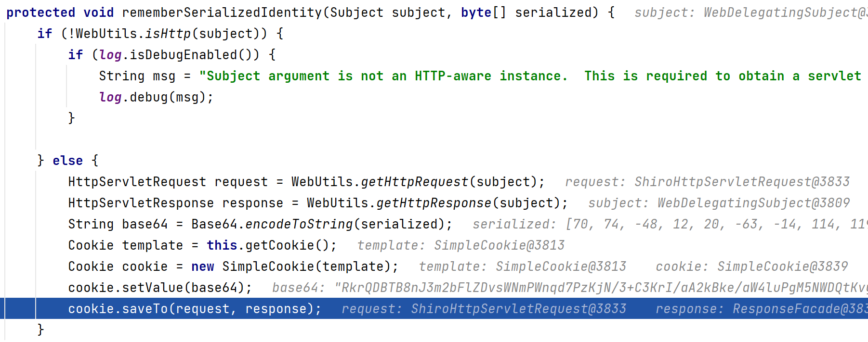
Task: Click the getHttpRequest method call
Action: [414, 182]
